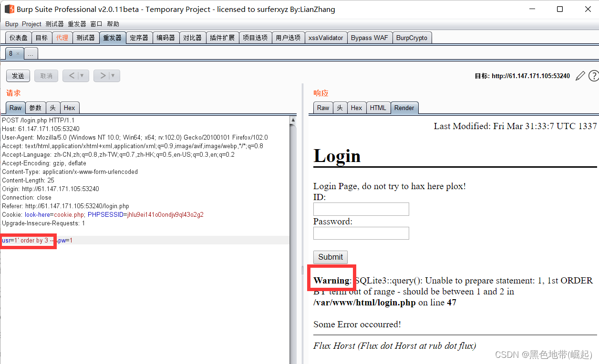
Task: Switch to the 仪表盘 tab
Action: click(x=19, y=38)
